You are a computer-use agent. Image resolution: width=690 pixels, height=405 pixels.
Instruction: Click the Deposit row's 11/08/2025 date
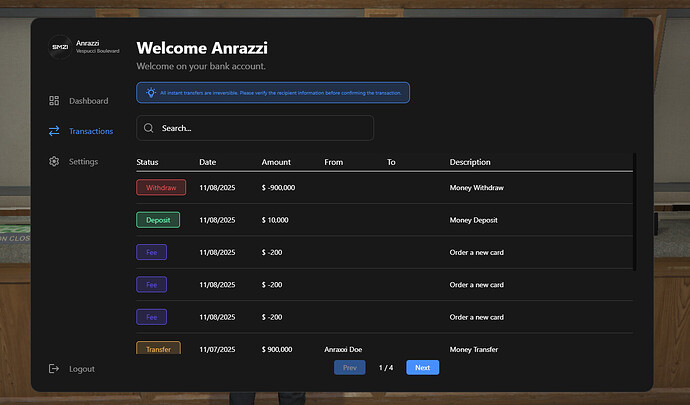click(217, 220)
